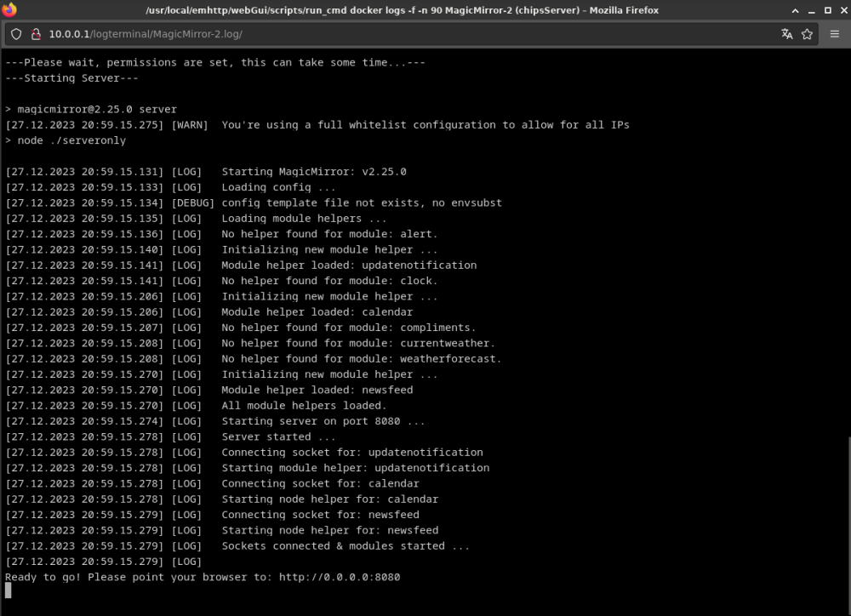Click the '[WARN]' tag in log

coord(190,125)
